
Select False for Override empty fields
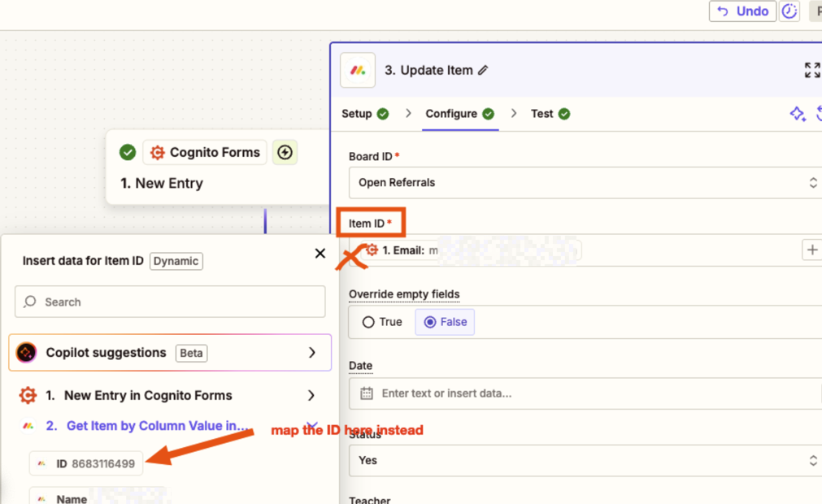pyautogui.click(x=445, y=322)
